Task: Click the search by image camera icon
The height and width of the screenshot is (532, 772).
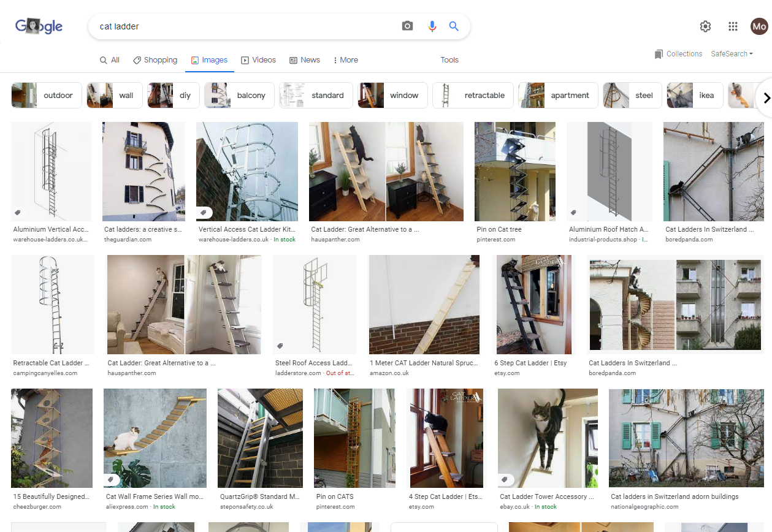Action: pos(407,26)
